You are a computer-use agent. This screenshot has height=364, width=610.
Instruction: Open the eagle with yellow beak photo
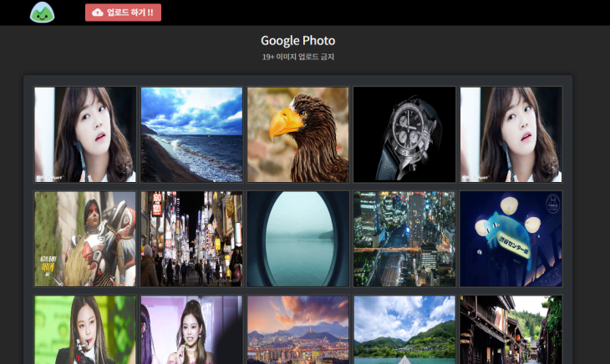(x=298, y=134)
